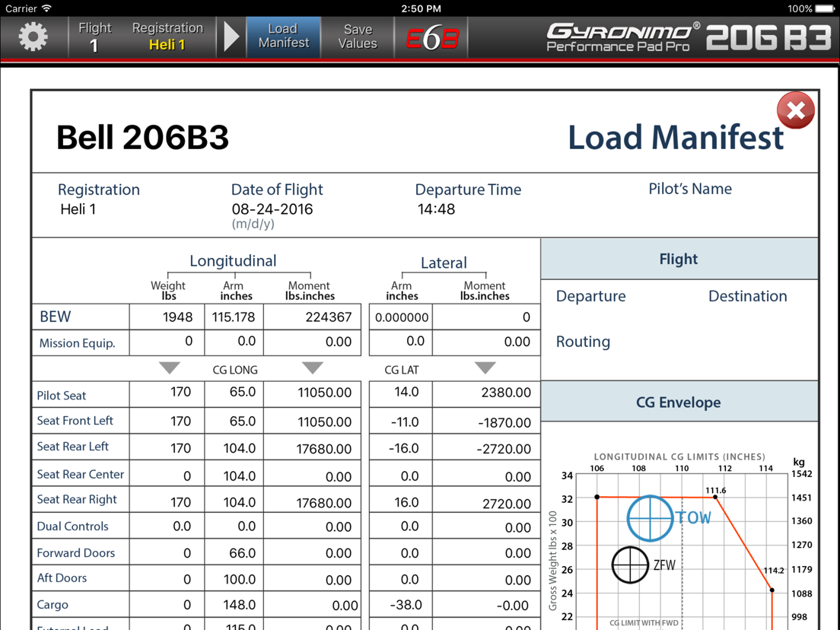Edit the Registration field Heli 1

pyautogui.click(x=78, y=209)
